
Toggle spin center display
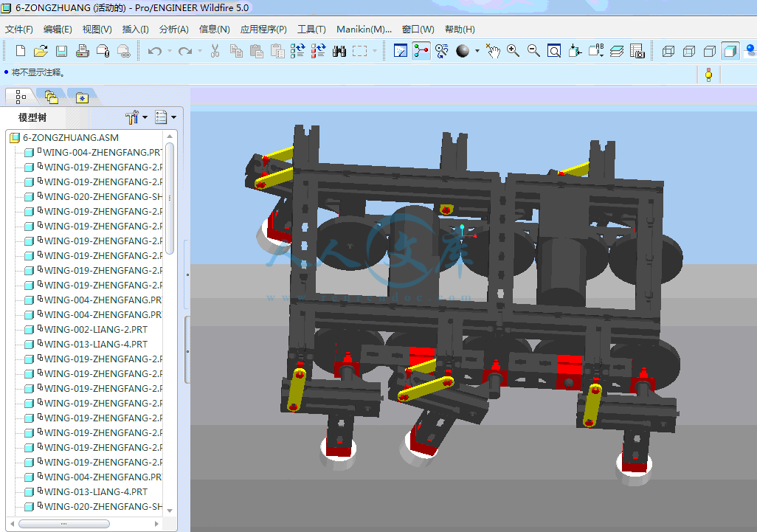421,51
